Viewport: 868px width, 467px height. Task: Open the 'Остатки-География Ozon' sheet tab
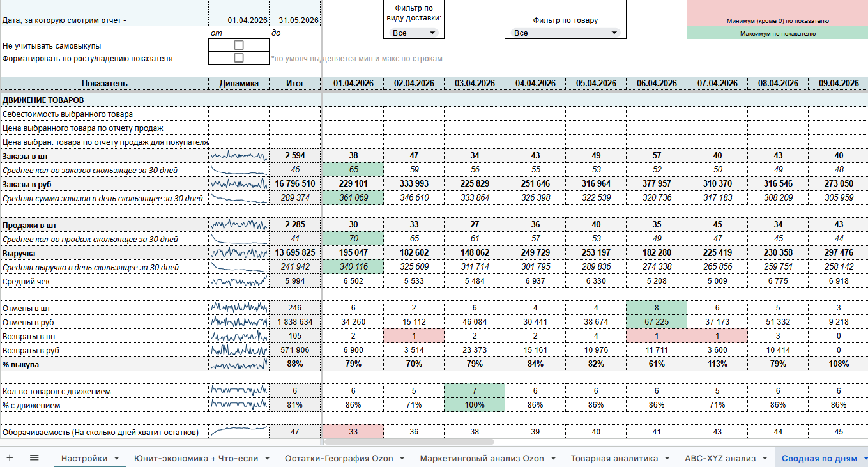click(x=339, y=458)
